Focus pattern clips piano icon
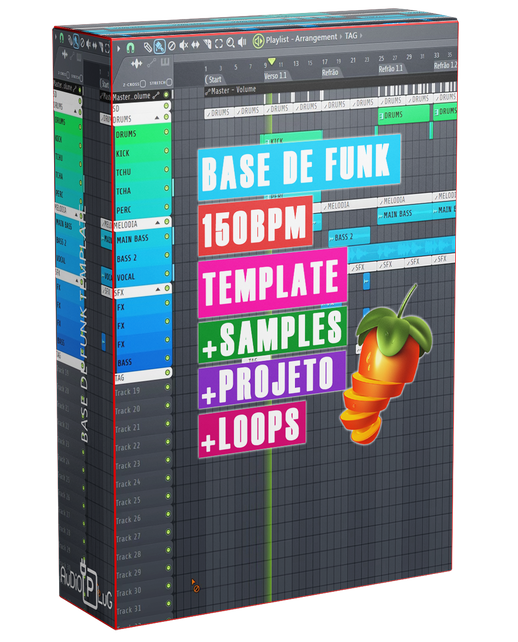Viewport: 518px width, 642px height. click(165, 62)
